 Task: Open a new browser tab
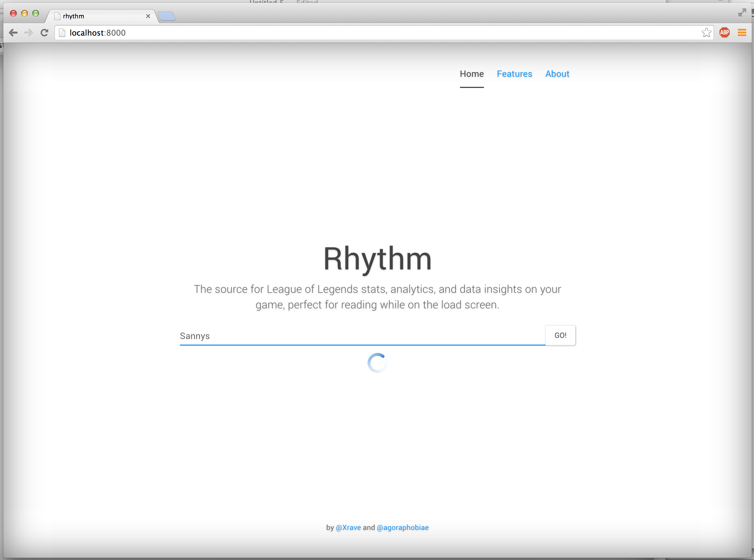pyautogui.click(x=167, y=16)
